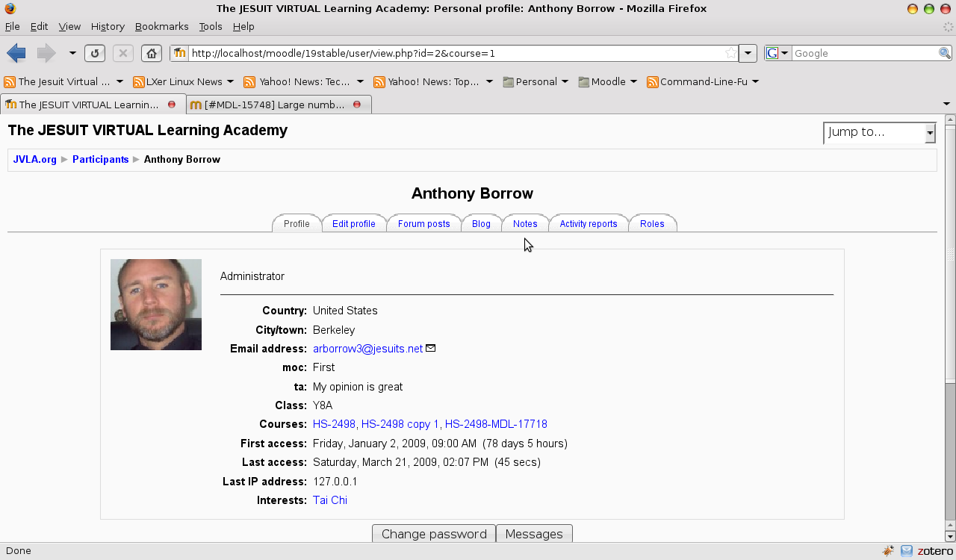
Task: Open Command-Line-Fu feed bookmark
Action: [x=703, y=81]
